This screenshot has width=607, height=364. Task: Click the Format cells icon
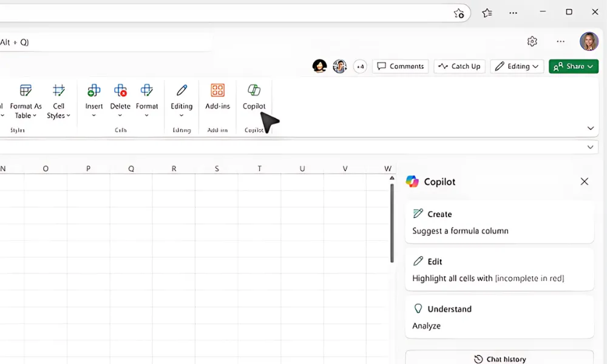[147, 90]
